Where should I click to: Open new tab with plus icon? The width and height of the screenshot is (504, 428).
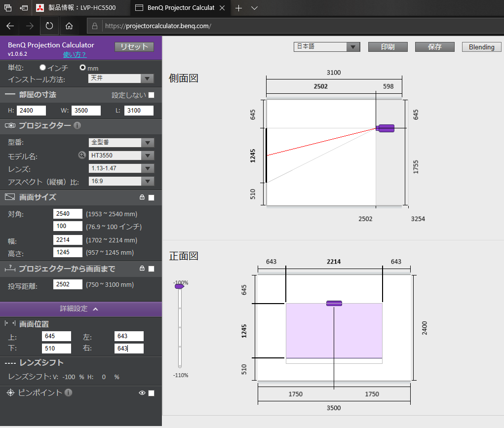point(238,8)
